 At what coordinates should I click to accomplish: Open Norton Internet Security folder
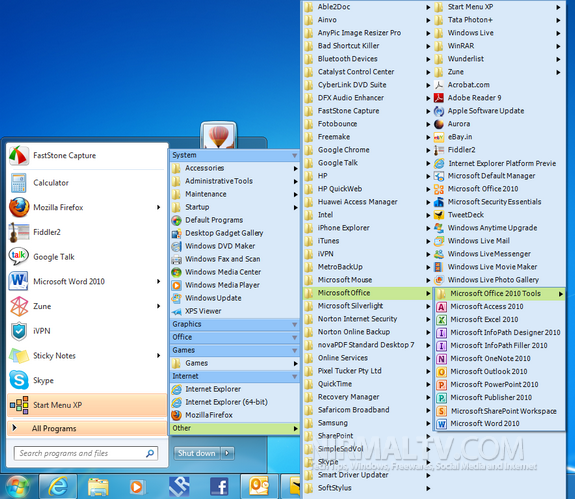367,319
